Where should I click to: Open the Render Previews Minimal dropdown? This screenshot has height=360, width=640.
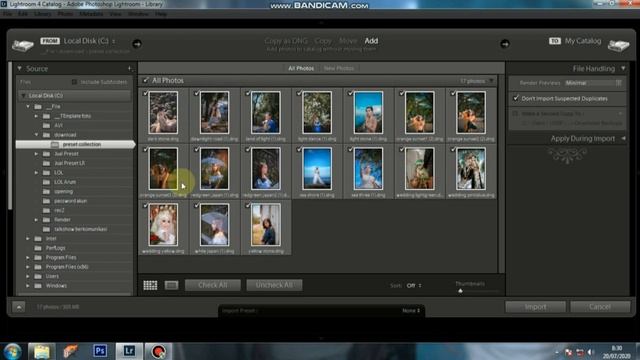593,83
